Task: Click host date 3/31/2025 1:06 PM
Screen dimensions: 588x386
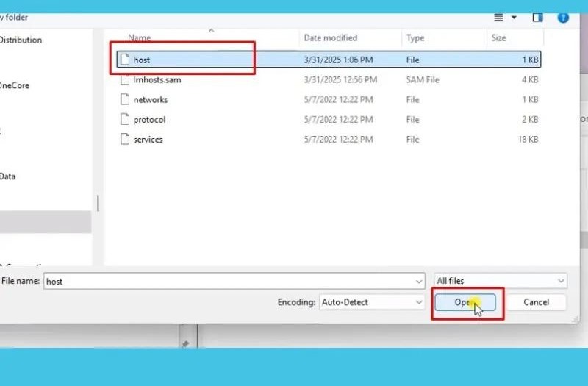Action: pyautogui.click(x=338, y=60)
